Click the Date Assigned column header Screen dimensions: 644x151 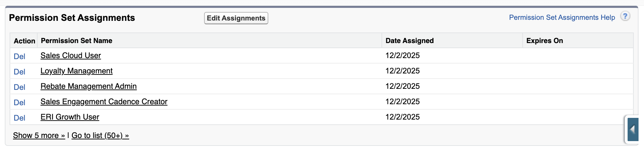pos(410,41)
